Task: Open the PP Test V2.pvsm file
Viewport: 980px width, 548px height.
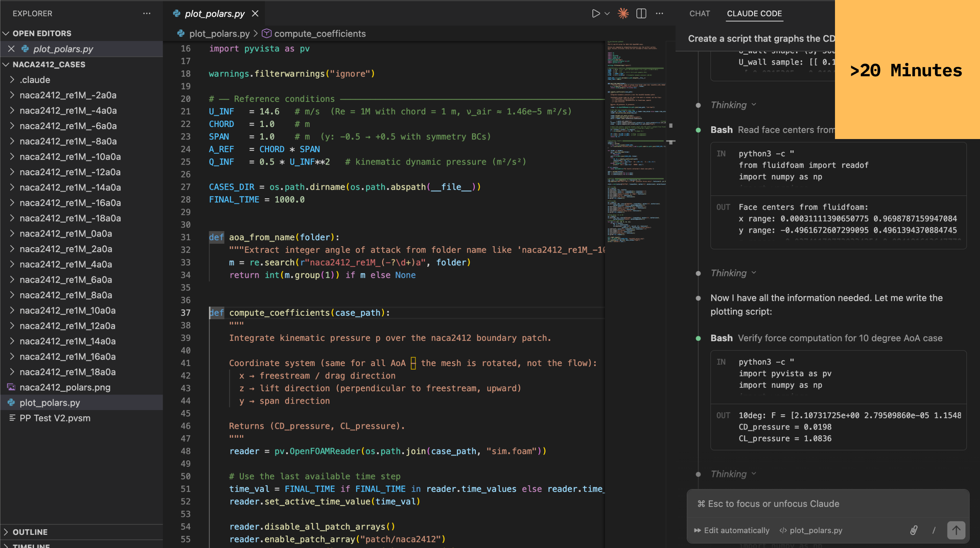Action: [55, 418]
